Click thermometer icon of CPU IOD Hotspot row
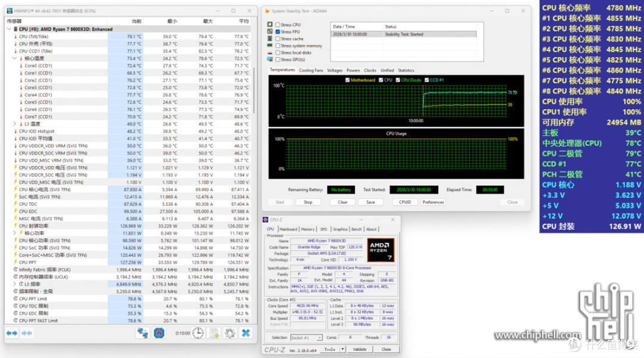644x358 pixels. click(x=16, y=131)
